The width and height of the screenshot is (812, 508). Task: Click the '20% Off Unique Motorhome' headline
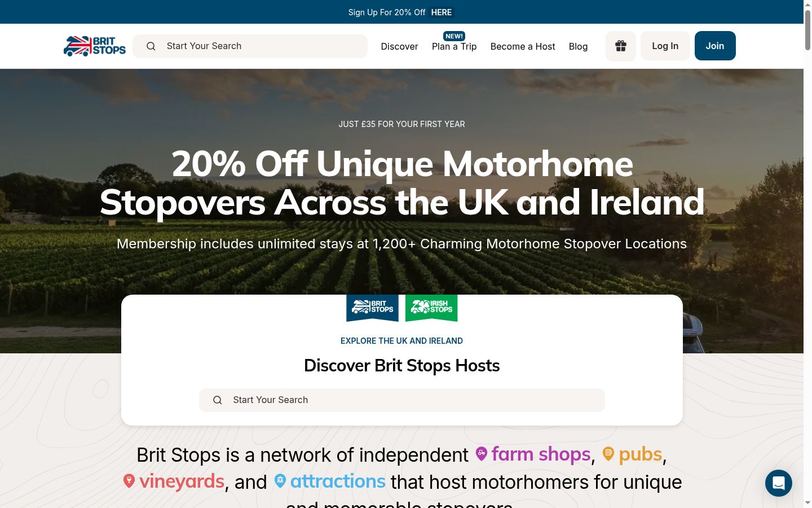(x=402, y=164)
